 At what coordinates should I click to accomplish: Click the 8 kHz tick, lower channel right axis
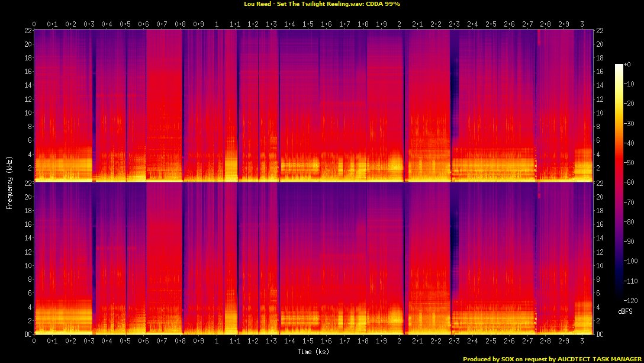click(x=598, y=279)
